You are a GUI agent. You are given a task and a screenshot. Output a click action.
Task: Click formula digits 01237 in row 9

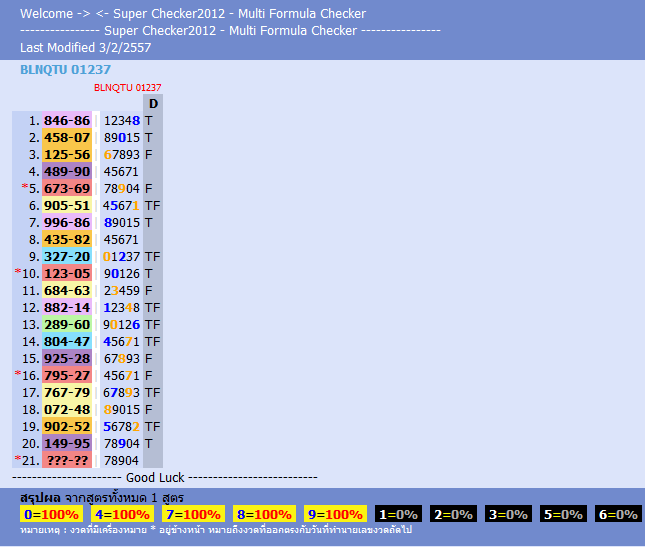click(121, 256)
